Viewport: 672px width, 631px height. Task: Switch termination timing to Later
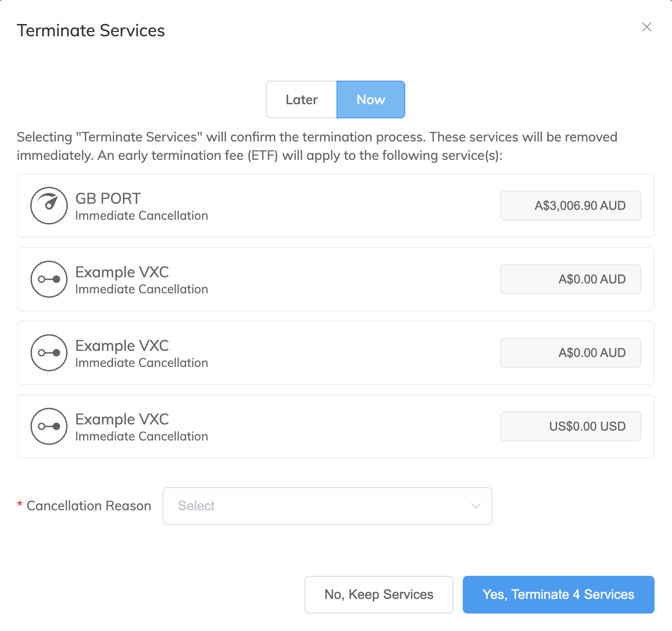point(302,100)
